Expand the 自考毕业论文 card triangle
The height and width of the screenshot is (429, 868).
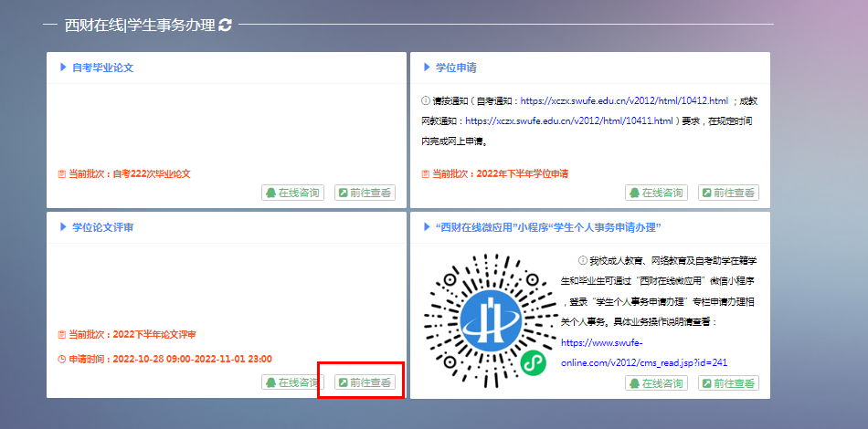pos(63,68)
